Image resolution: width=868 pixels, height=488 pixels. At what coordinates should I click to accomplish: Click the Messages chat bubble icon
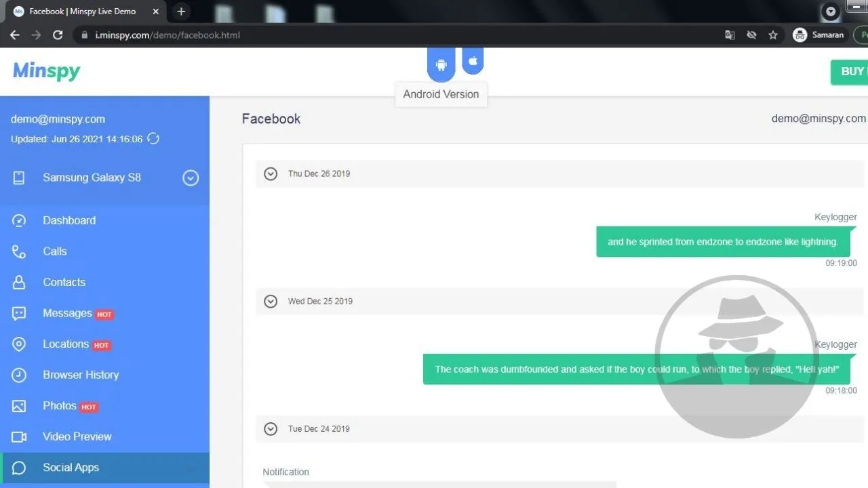click(x=19, y=313)
